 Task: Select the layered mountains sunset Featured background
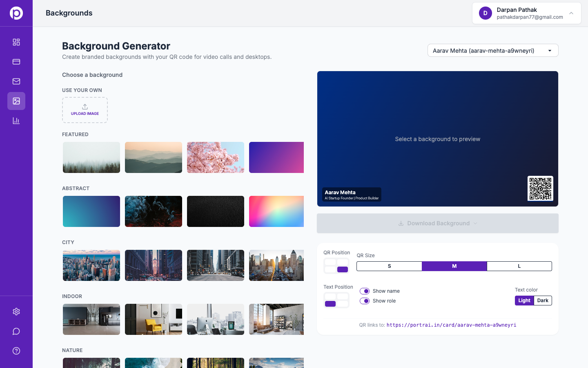point(154,157)
